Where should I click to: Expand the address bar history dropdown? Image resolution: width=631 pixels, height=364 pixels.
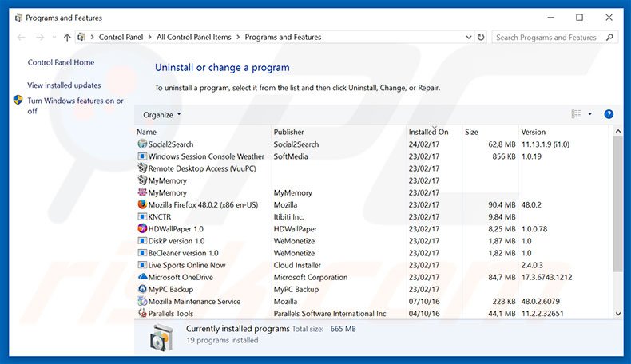(468, 37)
